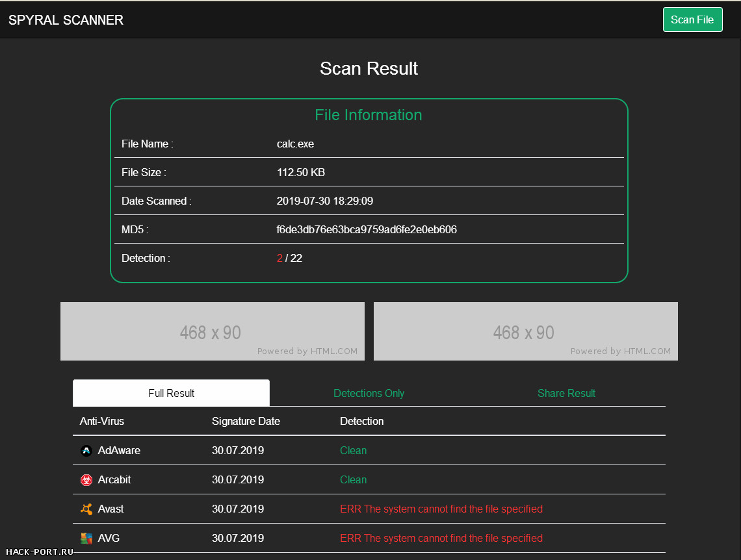Select the Full Result tab
This screenshot has width=741, height=560.
(171, 393)
